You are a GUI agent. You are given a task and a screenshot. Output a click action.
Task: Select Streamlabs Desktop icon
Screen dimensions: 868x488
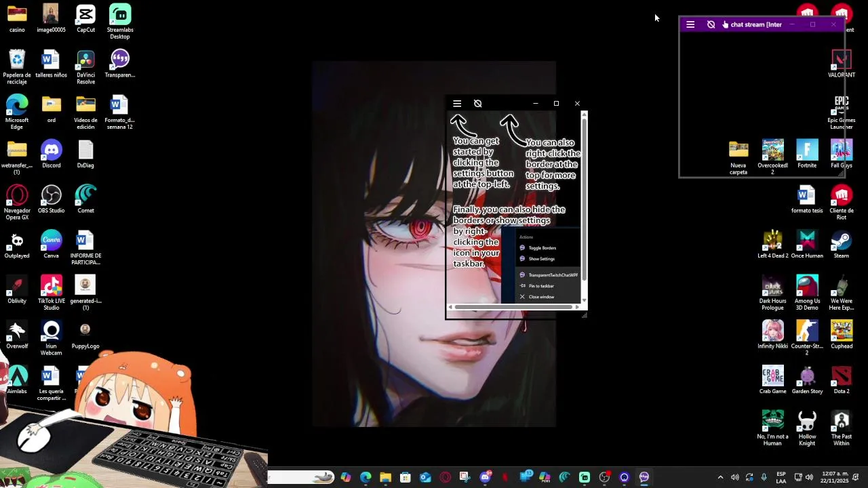(x=120, y=22)
